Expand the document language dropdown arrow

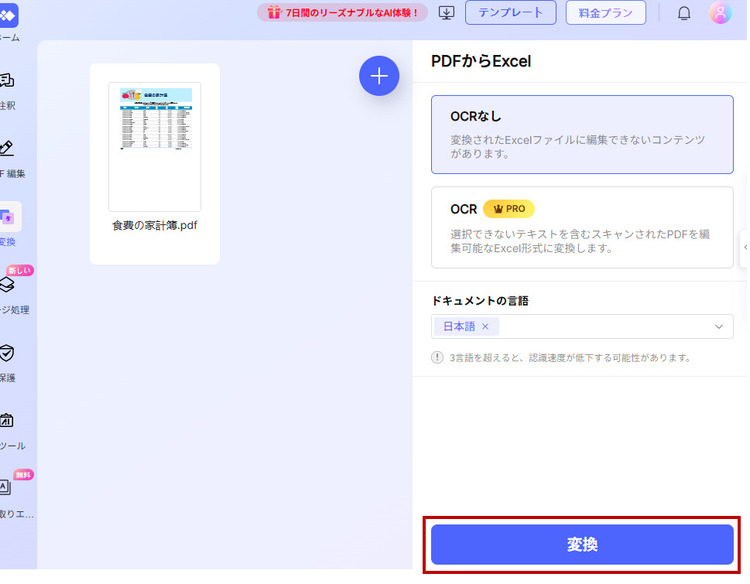(x=718, y=327)
